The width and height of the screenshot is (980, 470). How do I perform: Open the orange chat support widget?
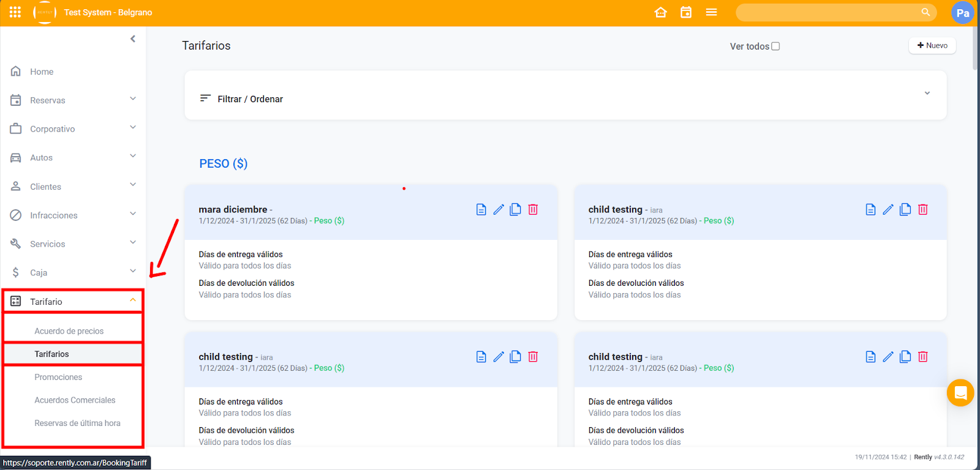pyautogui.click(x=960, y=393)
